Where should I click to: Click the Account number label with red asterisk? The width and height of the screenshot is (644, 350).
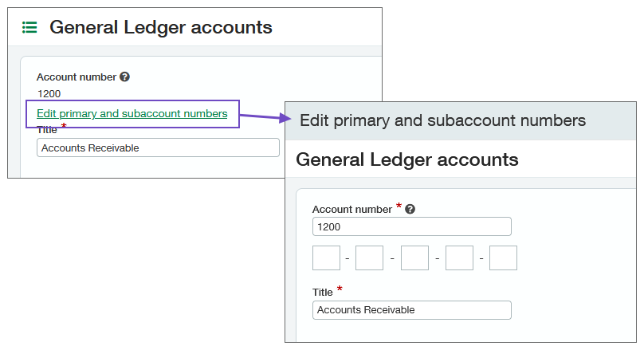351,210
